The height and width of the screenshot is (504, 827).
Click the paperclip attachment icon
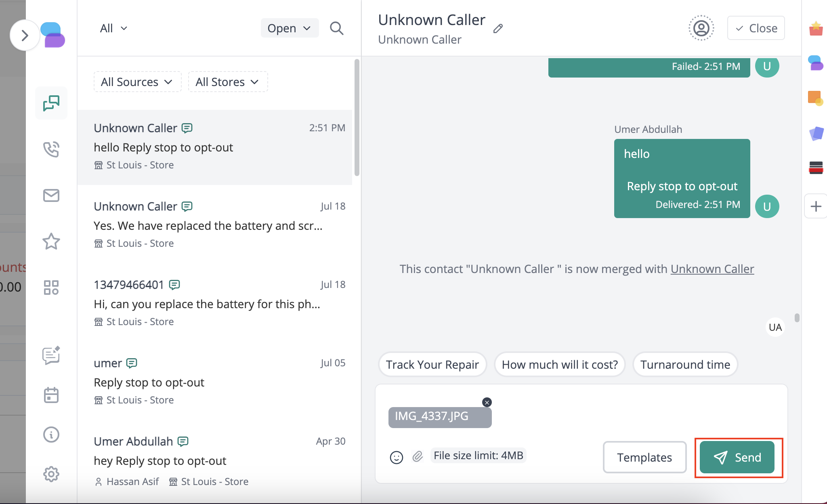pyautogui.click(x=418, y=456)
